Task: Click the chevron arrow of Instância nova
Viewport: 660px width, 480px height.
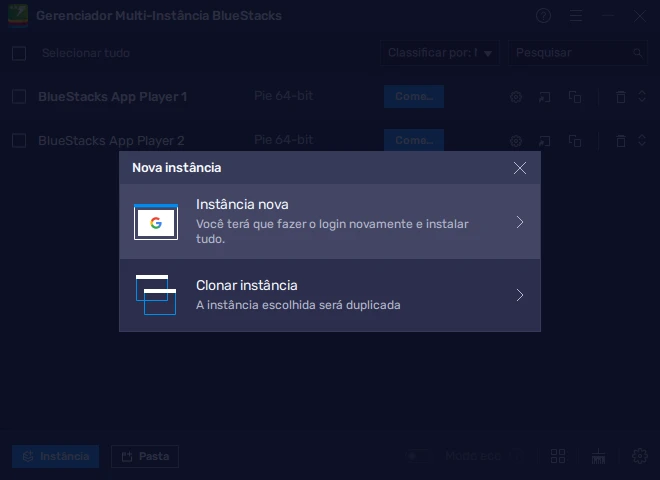Action: click(x=520, y=222)
